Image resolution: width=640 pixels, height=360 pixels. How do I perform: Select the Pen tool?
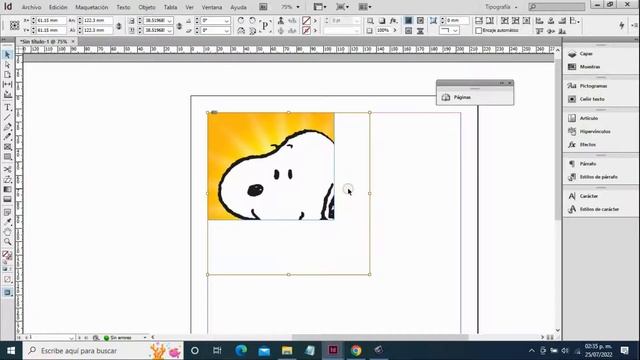click(7, 127)
